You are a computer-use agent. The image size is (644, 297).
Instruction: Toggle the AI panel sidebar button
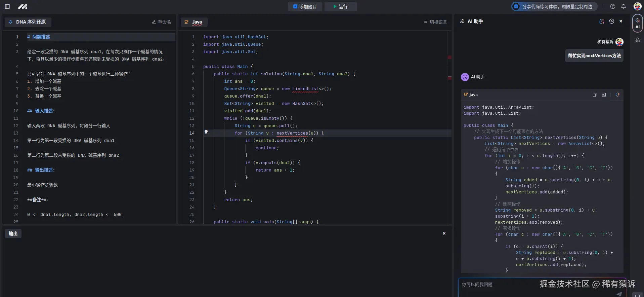click(x=637, y=23)
